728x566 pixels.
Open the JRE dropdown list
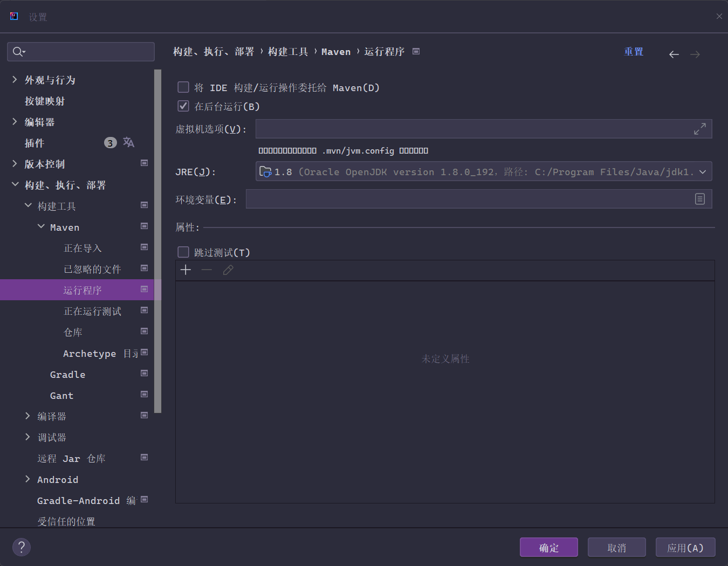(x=702, y=172)
